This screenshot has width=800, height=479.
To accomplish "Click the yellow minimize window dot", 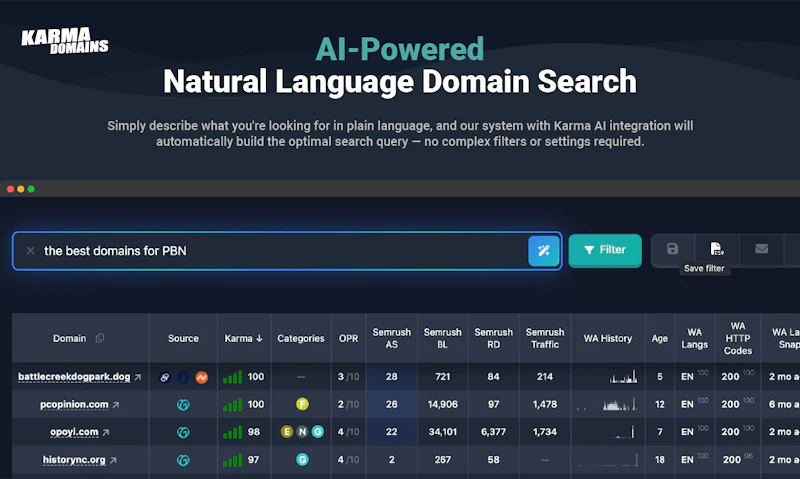I will coord(20,189).
